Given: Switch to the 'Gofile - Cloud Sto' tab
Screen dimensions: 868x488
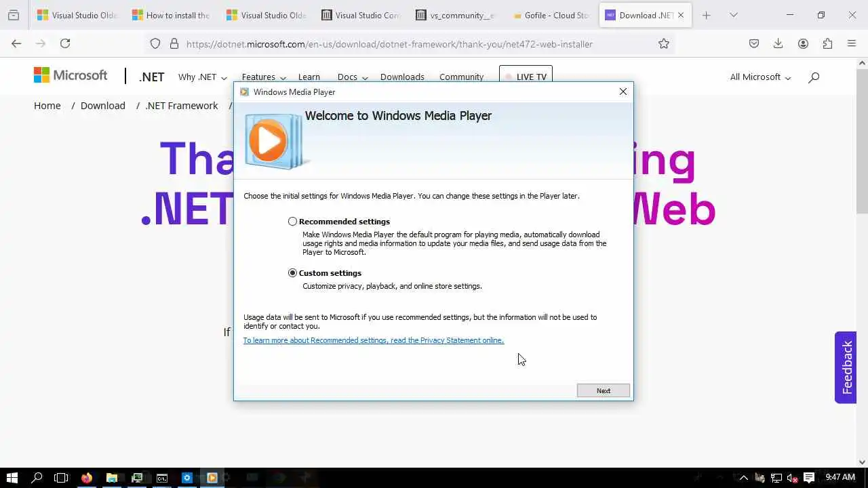Looking at the screenshot, I should 551,15.
